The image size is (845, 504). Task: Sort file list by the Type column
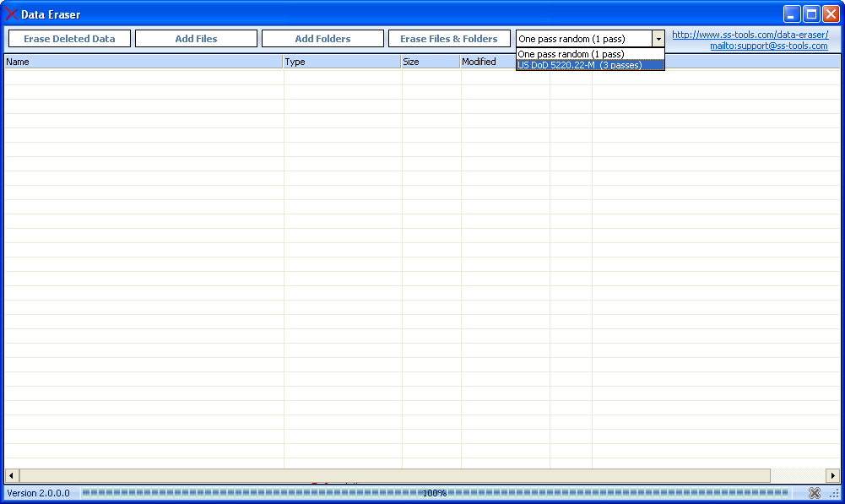pyautogui.click(x=342, y=61)
